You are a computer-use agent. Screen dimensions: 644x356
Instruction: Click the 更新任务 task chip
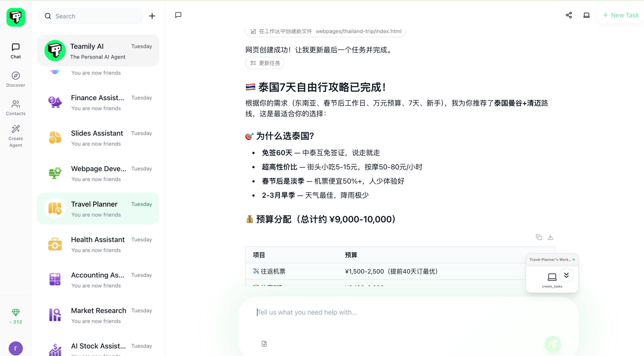(x=265, y=63)
